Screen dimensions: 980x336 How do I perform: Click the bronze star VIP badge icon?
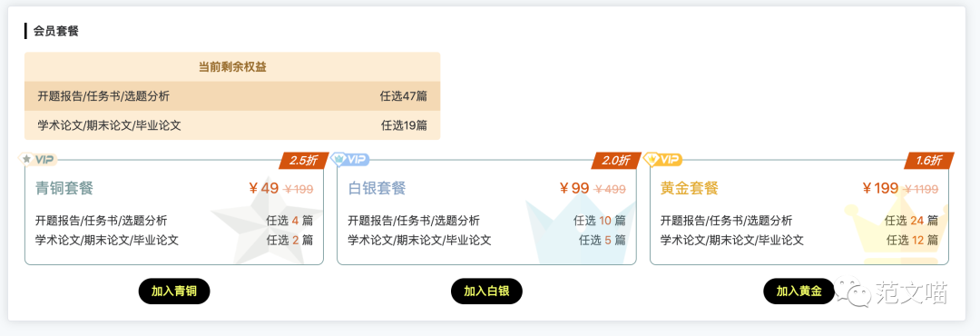[38, 160]
